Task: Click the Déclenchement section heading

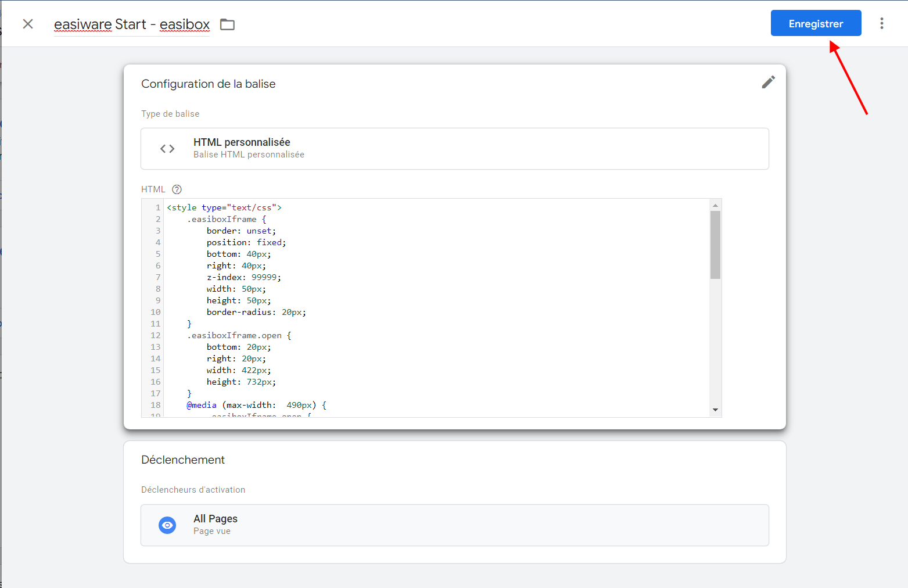Action: [x=183, y=460]
